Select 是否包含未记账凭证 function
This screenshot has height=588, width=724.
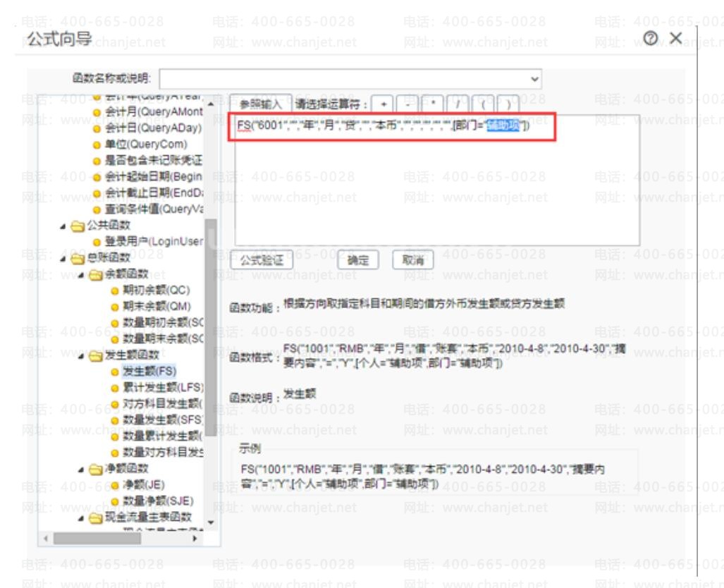153,160
